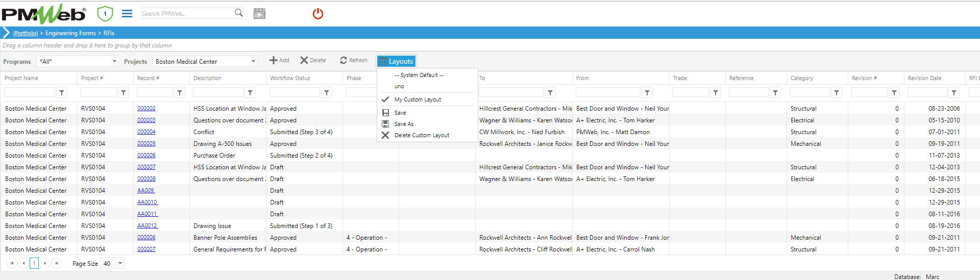Sort by Revision Date column header
The width and height of the screenshot is (980, 280).
pos(924,78)
